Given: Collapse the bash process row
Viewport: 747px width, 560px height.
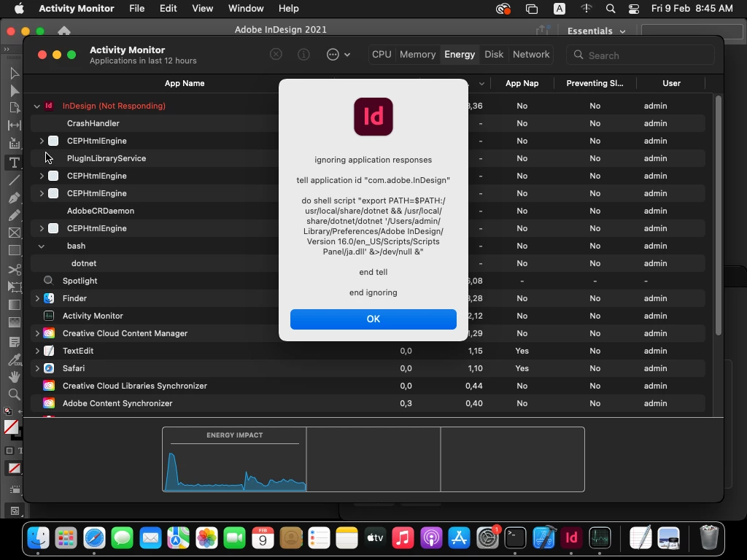Looking at the screenshot, I should (42, 246).
